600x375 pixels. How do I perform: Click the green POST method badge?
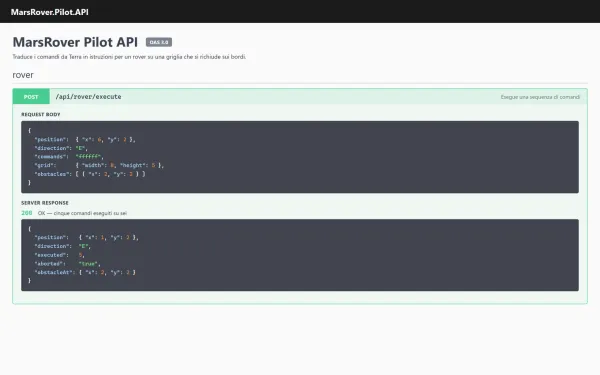point(31,97)
